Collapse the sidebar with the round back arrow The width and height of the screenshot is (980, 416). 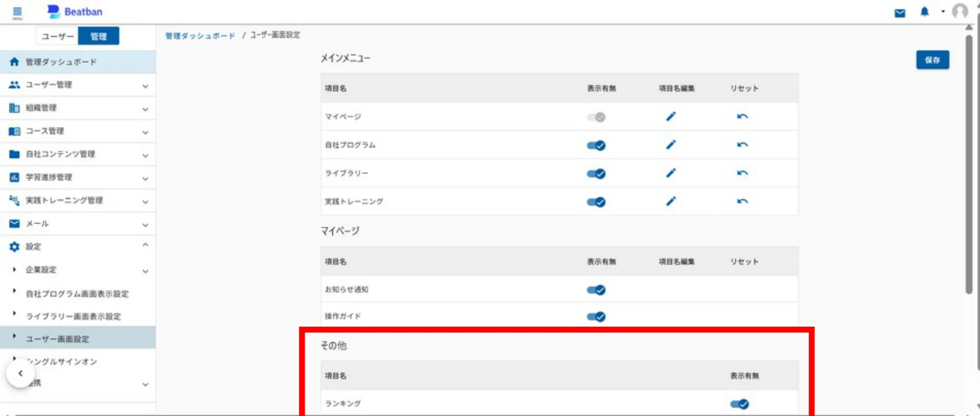pos(21,373)
